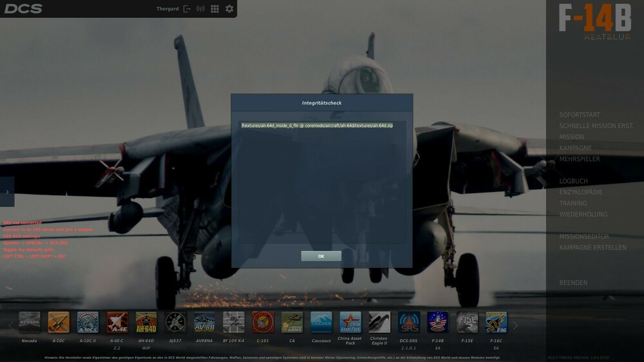Select the F-14B module icon
Image resolution: width=644 pixels, height=362 pixels.
(438, 322)
